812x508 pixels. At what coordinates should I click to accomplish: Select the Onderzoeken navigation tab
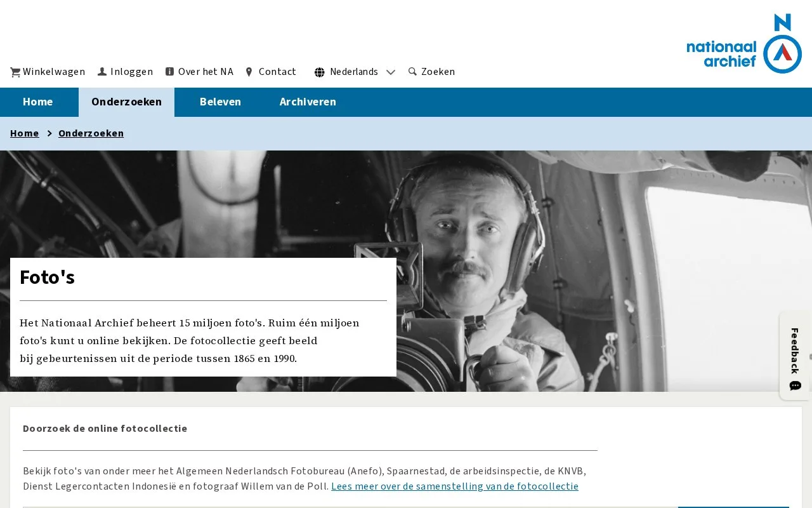pos(126,102)
